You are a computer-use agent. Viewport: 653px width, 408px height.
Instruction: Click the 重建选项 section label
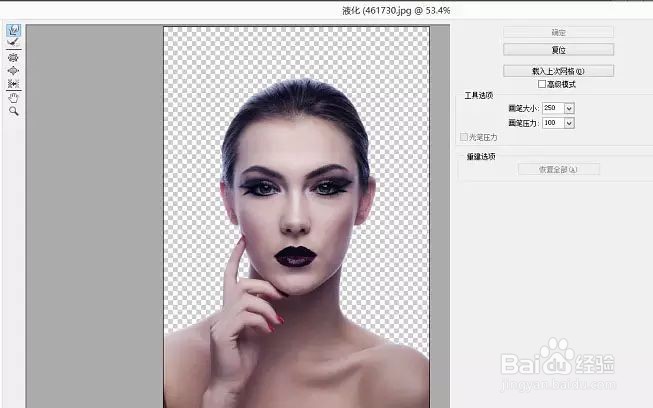481,157
